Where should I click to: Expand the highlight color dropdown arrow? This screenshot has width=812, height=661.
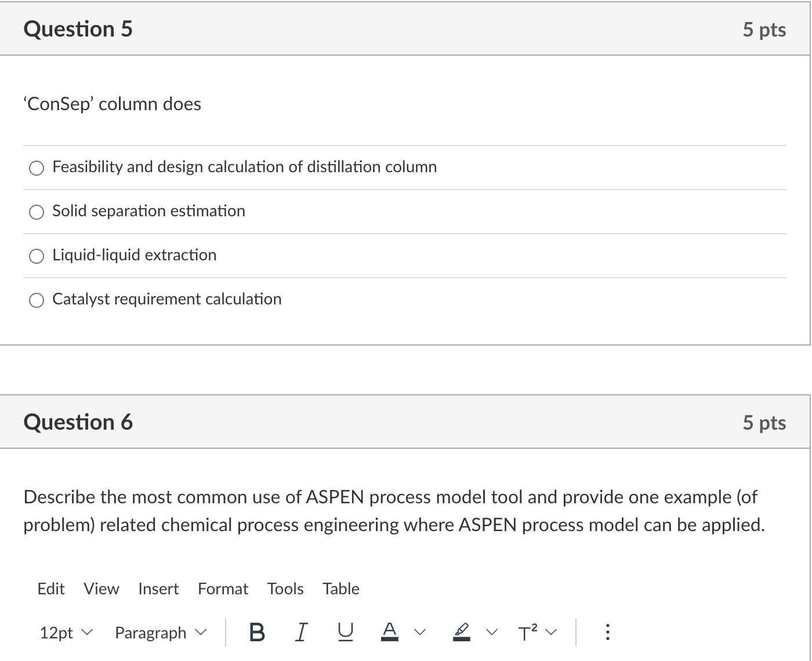coord(492,632)
